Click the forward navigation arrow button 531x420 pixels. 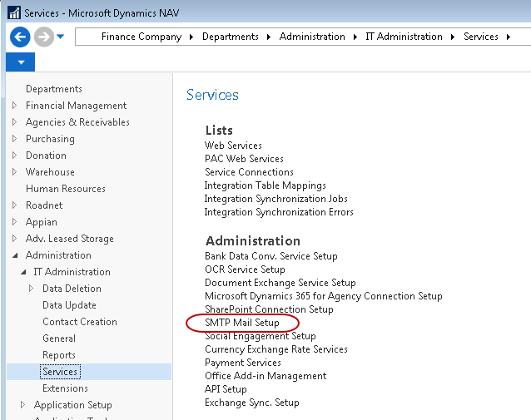coord(43,37)
